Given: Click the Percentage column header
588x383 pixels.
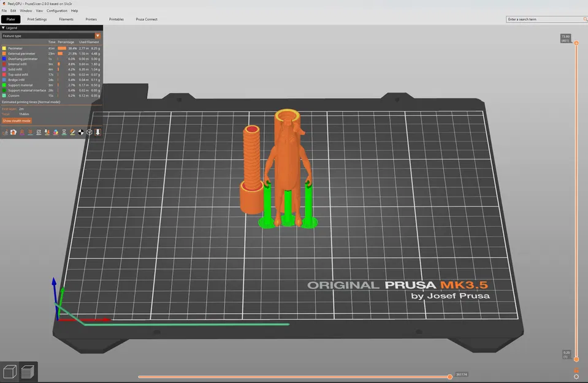Looking at the screenshot, I should coord(66,42).
